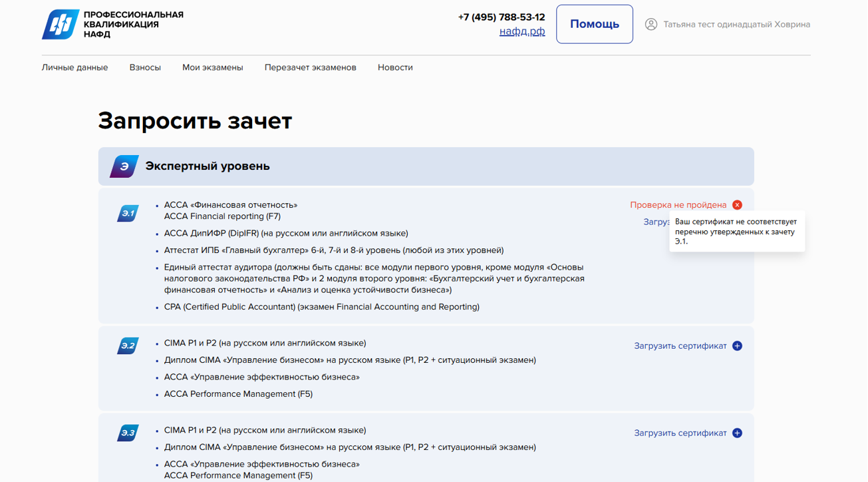Click the Аттестат ИПБ «Главный бухгалтер» item
Screen dimensions: 868x482
(x=334, y=251)
